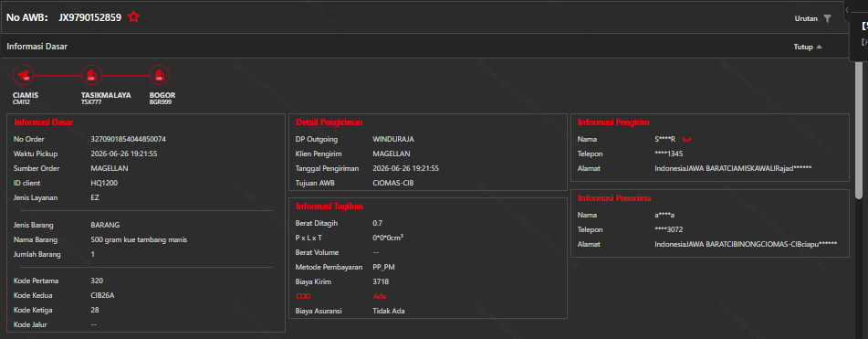Viewport: 868px width, 339px height.
Task: Click Kode Kedua value CIB26A
Action: (102, 295)
